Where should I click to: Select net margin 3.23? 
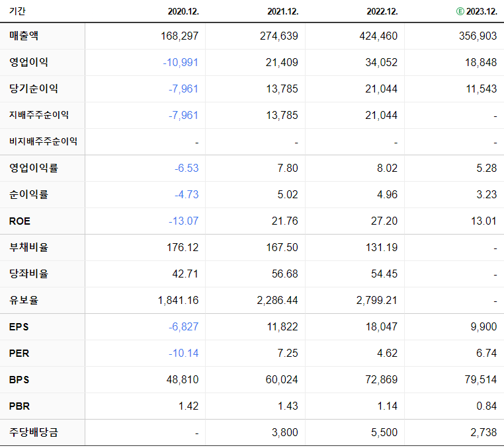click(487, 194)
